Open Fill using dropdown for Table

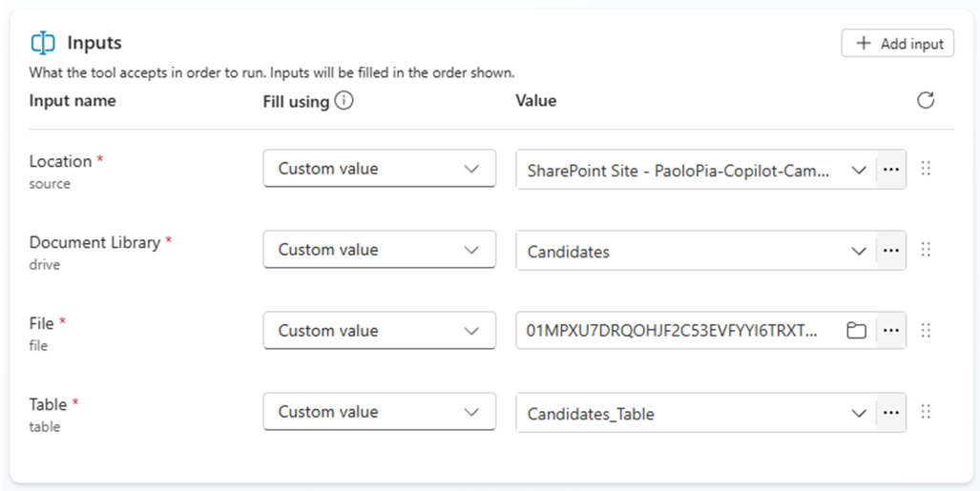click(380, 412)
